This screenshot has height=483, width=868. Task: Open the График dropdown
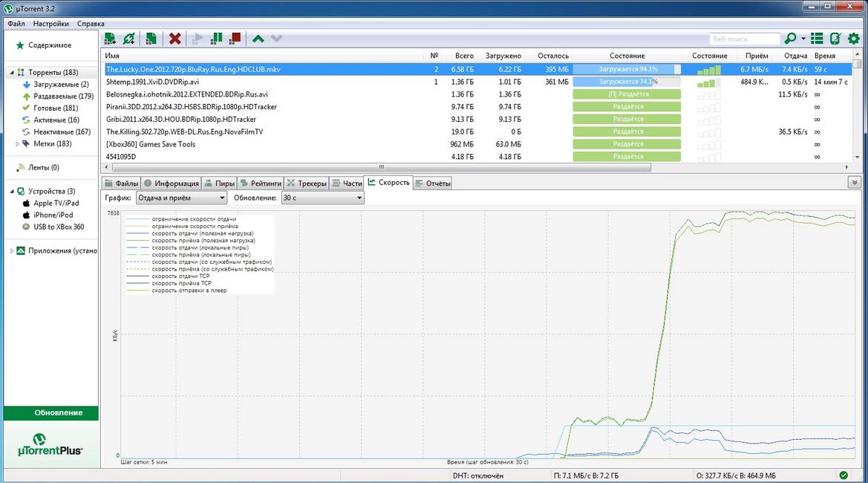point(181,198)
